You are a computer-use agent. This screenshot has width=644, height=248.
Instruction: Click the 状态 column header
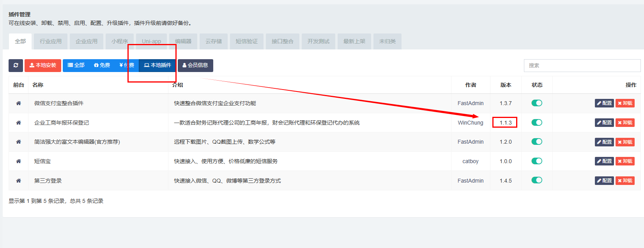[537, 85]
